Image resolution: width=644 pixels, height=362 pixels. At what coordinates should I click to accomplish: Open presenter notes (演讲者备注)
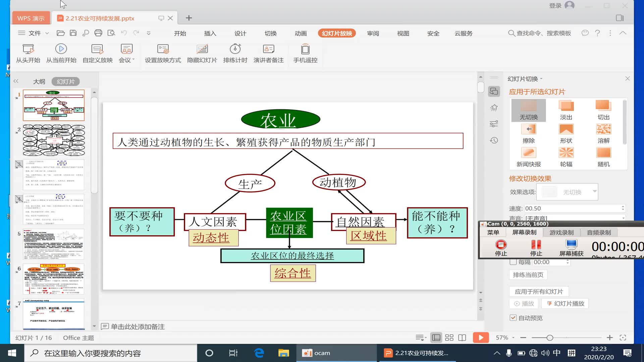(268, 54)
